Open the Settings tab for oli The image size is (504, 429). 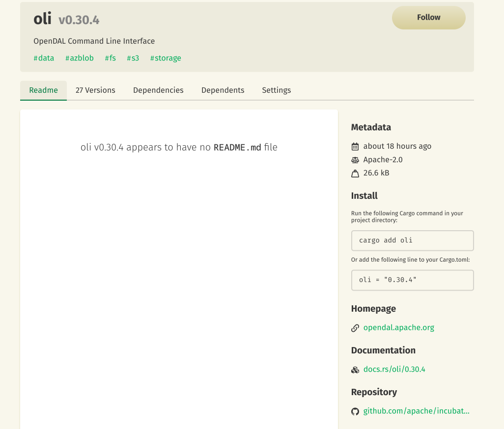276,90
